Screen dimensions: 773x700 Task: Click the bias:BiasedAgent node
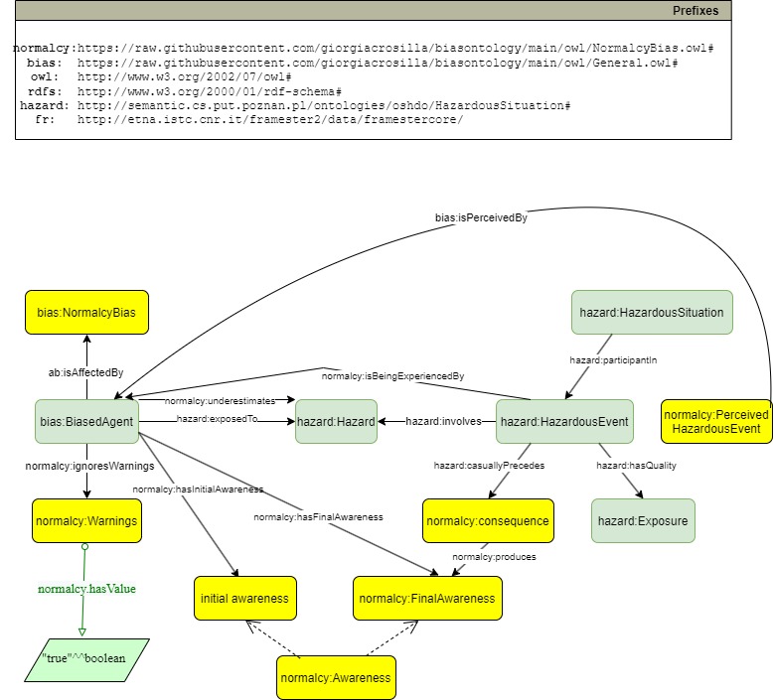[x=85, y=422]
